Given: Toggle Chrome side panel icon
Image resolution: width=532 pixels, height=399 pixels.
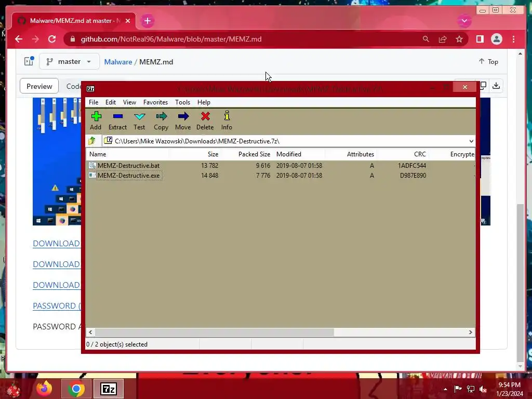Looking at the screenshot, I should click(480, 39).
